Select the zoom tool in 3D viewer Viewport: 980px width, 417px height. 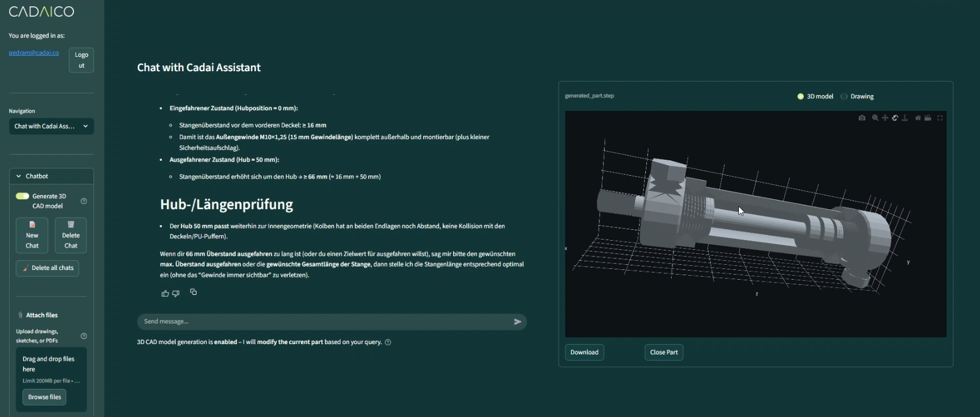875,118
